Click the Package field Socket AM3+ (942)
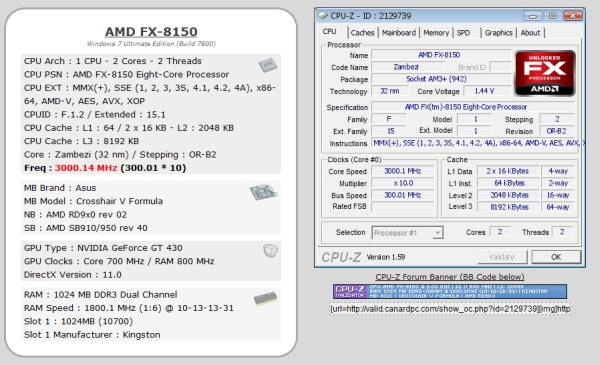600x365 pixels. point(441,79)
